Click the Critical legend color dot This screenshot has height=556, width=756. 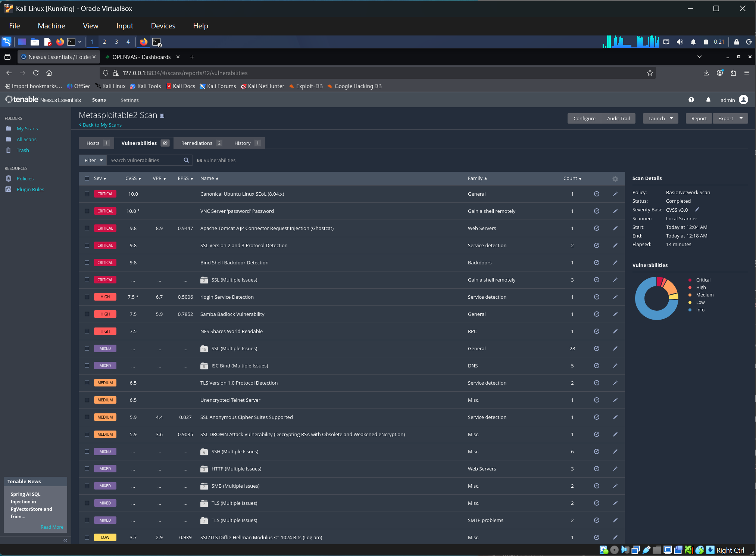(x=690, y=280)
